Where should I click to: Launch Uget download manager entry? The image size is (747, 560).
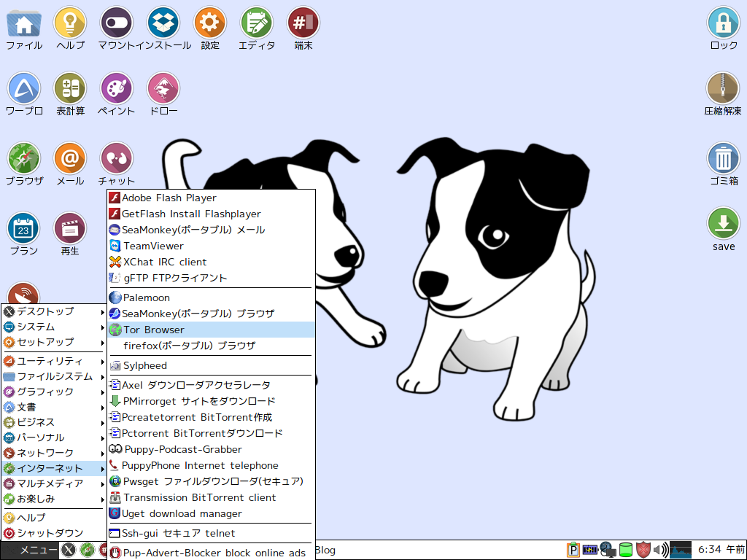pos(212,514)
